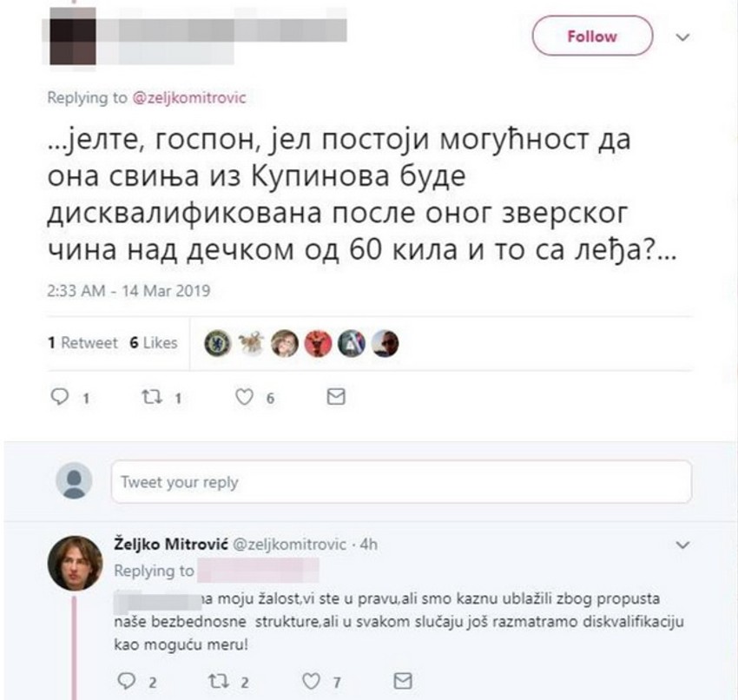Expand options chevron on Željko Mitrović's reply
The height and width of the screenshot is (700, 738).
(x=682, y=545)
